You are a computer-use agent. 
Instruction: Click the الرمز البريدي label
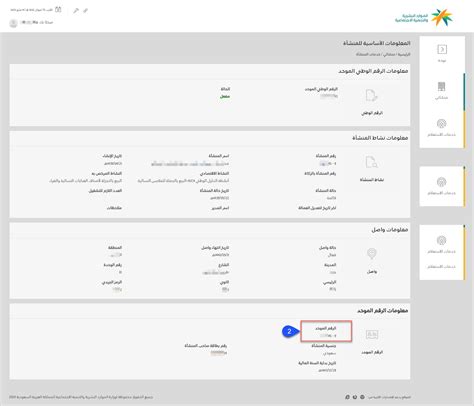112,282
